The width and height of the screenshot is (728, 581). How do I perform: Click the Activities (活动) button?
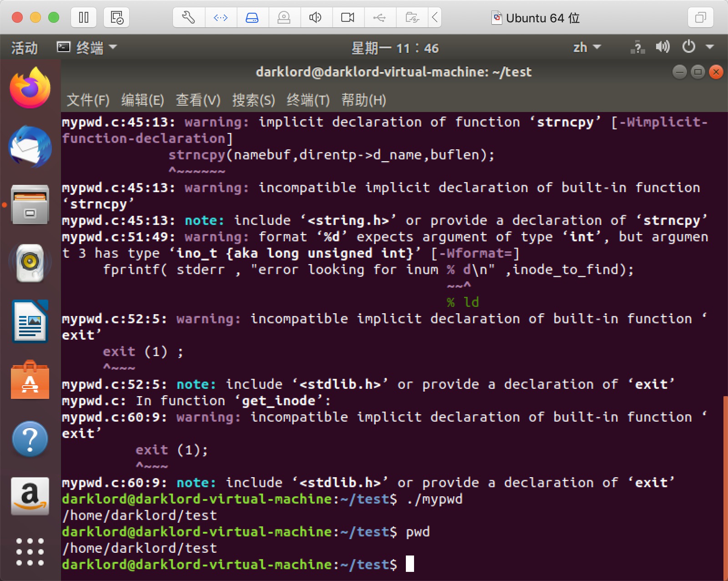click(25, 48)
